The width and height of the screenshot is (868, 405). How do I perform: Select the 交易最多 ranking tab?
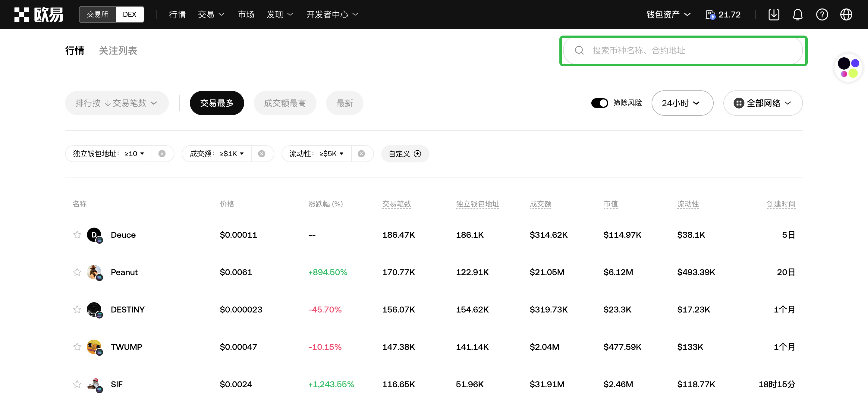click(x=217, y=103)
